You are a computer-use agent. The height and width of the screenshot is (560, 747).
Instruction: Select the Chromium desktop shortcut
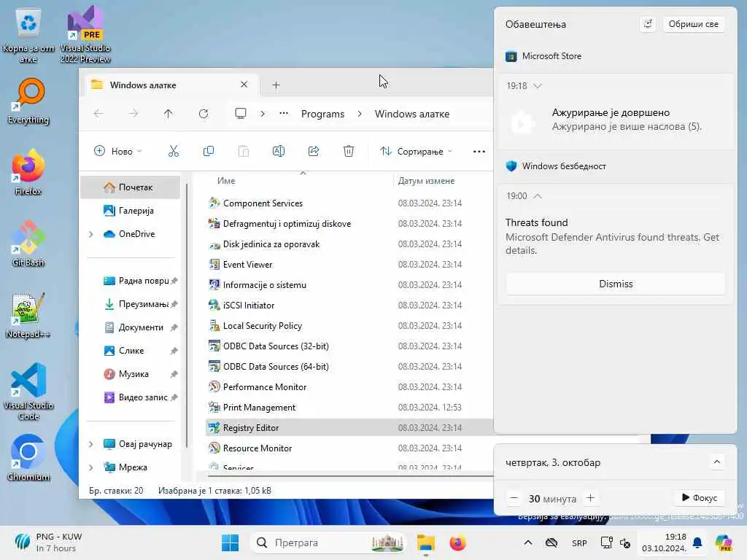pos(28,458)
